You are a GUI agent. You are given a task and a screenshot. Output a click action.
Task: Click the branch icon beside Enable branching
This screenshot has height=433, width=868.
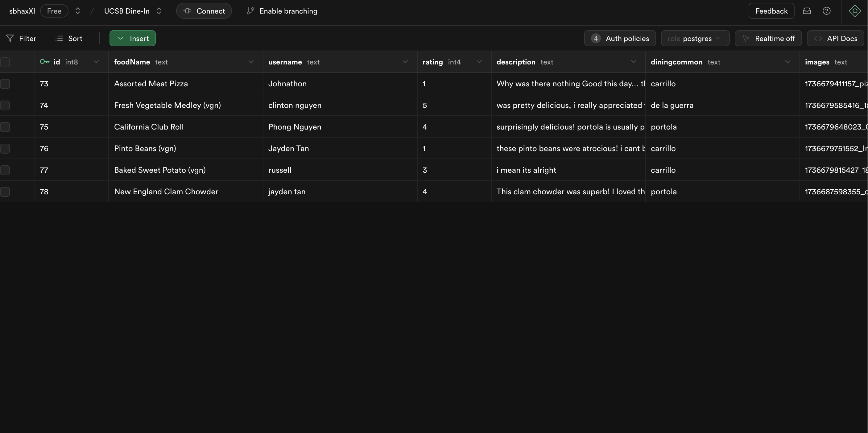coord(250,11)
